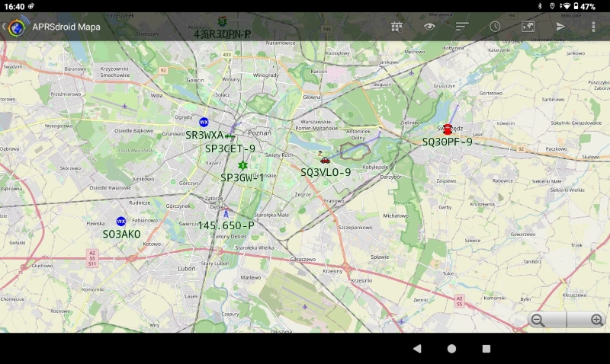The height and width of the screenshot is (364, 610).
Task: Select the SP3CET-9 green vehicle icon
Action: tap(230, 136)
